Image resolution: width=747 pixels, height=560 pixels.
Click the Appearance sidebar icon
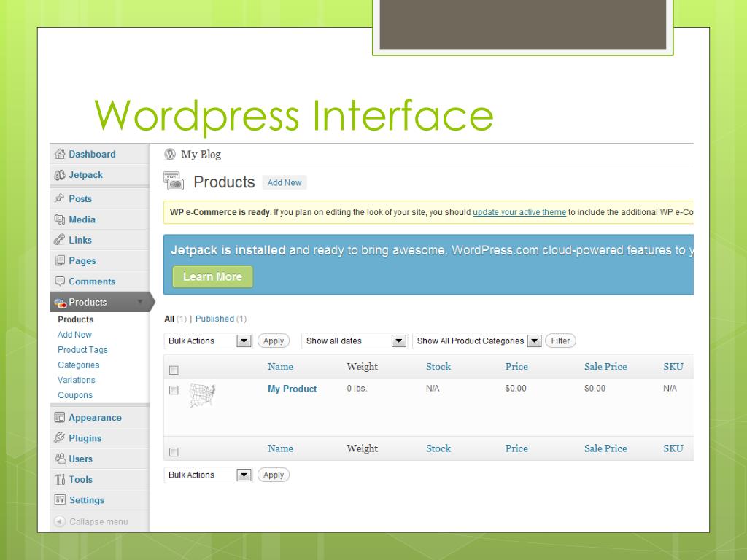click(x=60, y=418)
